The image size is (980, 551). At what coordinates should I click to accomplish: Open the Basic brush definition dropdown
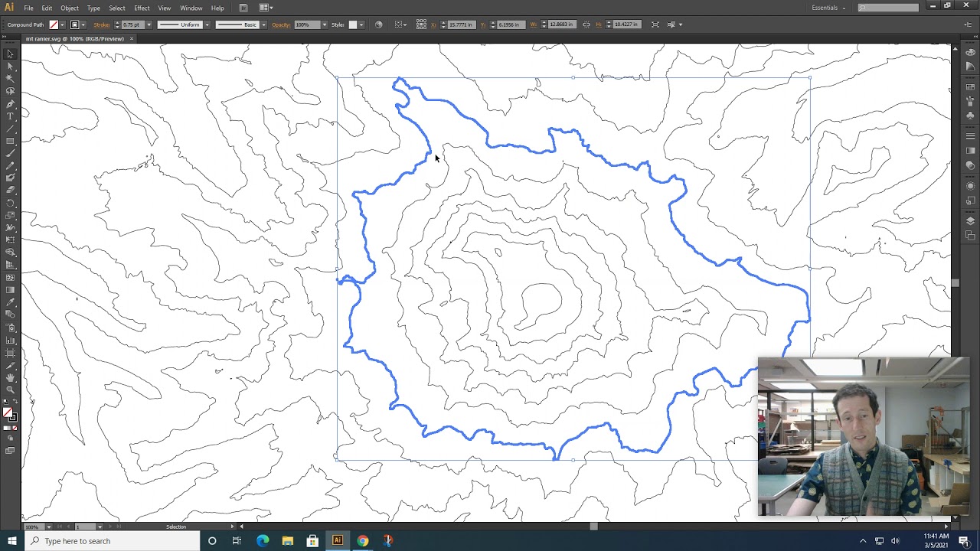pyautogui.click(x=263, y=24)
